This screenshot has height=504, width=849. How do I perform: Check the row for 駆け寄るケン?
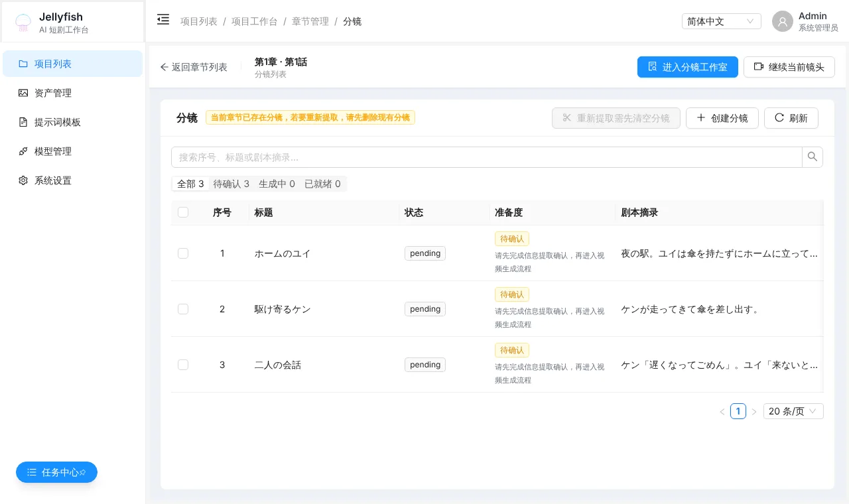point(183,309)
